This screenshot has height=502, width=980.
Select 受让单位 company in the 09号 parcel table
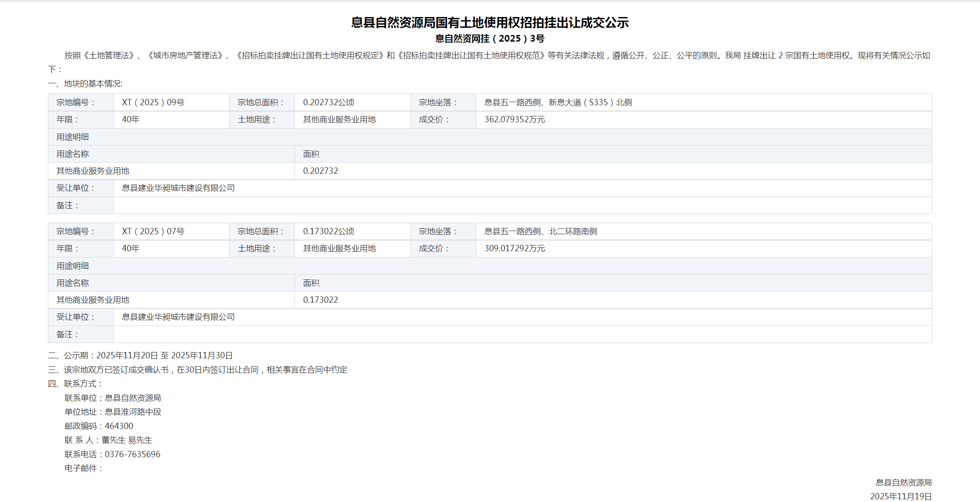coord(178,188)
